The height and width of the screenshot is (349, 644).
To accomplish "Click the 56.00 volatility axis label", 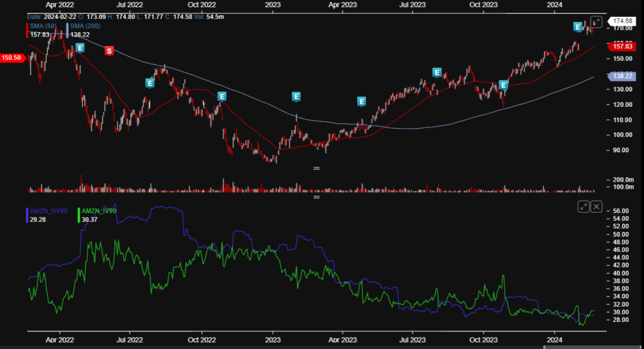I will point(621,211).
